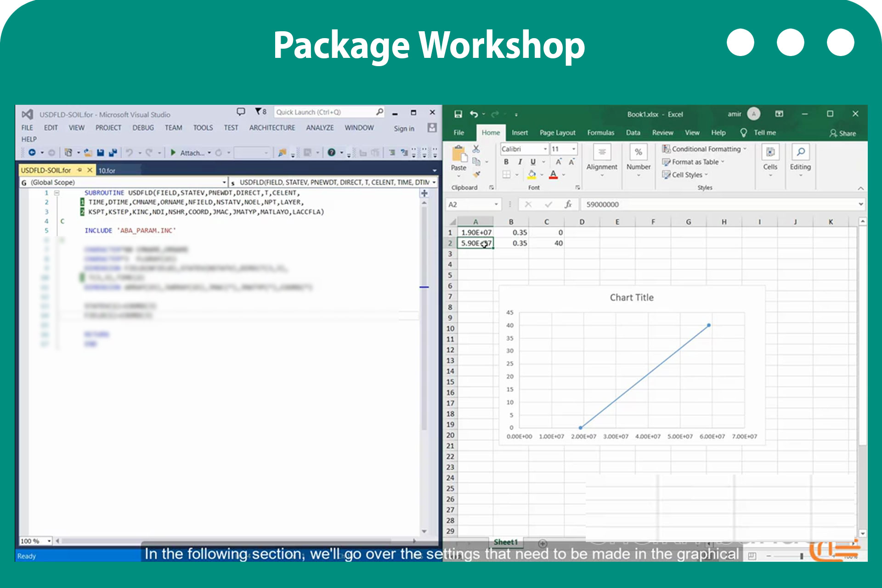This screenshot has width=882, height=588.
Task: Click the Save icon in Excel's quick access toolbar
Action: pyautogui.click(x=458, y=114)
